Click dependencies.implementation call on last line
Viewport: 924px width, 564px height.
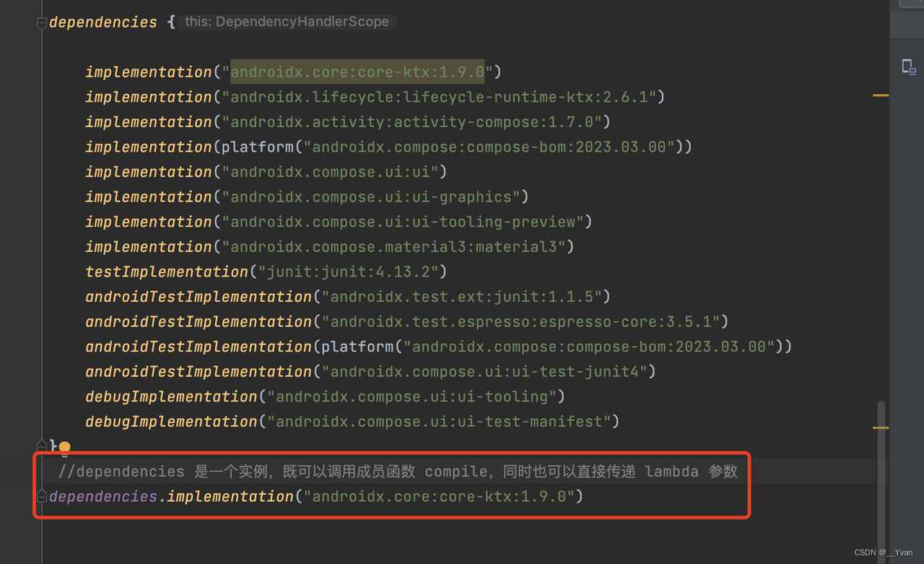[x=315, y=497]
